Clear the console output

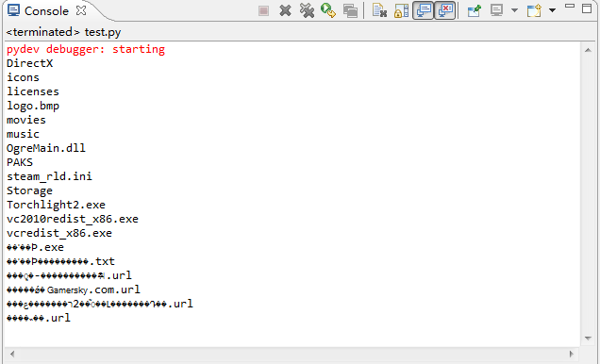(379, 10)
